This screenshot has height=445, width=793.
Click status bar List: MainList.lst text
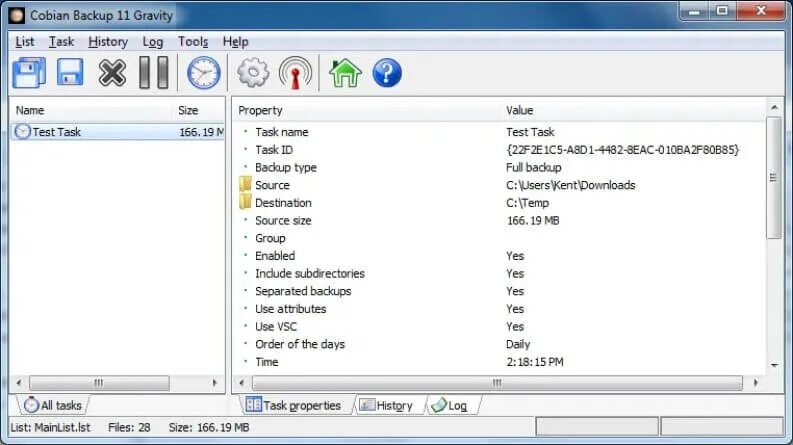(x=51, y=427)
